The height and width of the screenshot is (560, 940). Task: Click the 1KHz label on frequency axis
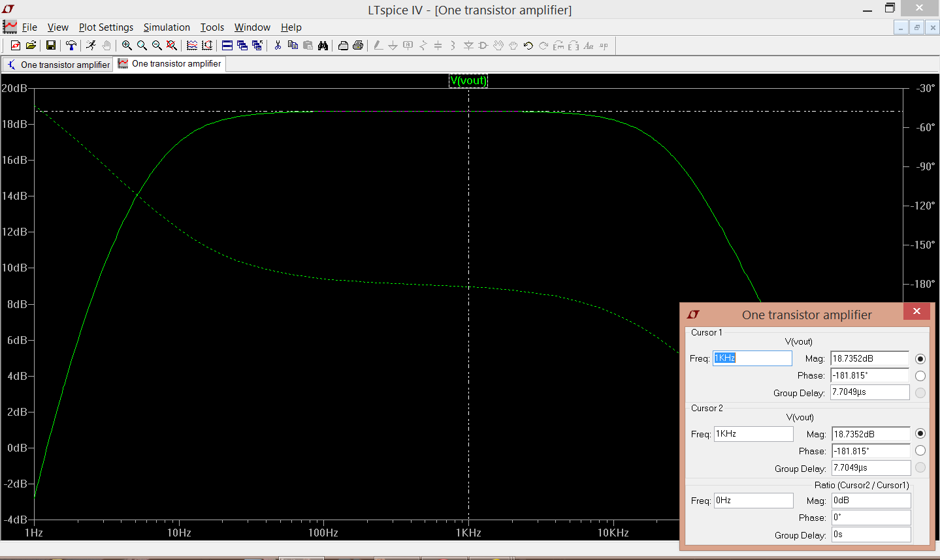click(x=468, y=533)
